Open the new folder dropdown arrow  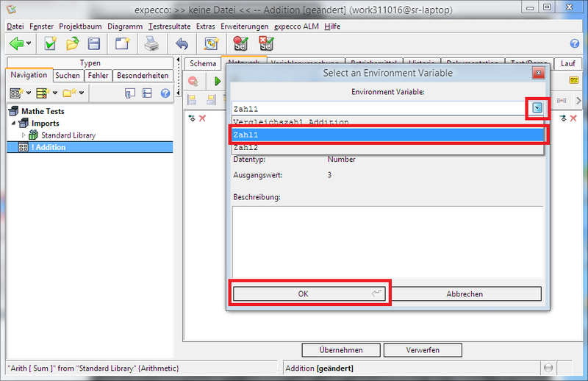tap(82, 93)
